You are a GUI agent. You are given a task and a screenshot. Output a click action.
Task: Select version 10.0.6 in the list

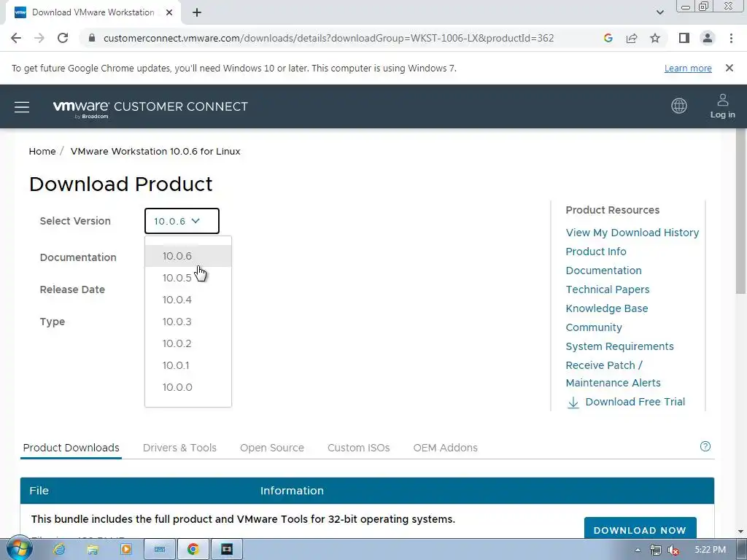pyautogui.click(x=188, y=256)
